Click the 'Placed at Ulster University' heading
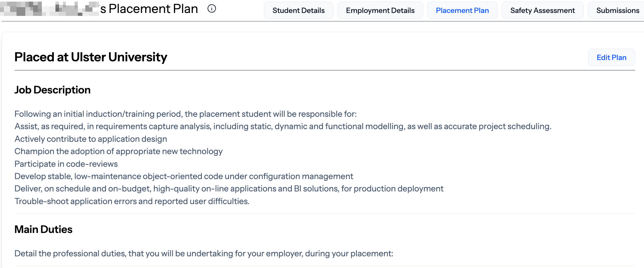 pos(91,57)
